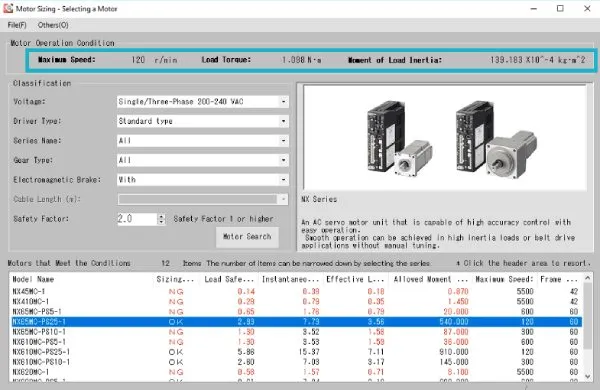
Task: Sort by Maximum Speed column header
Action: [504, 279]
